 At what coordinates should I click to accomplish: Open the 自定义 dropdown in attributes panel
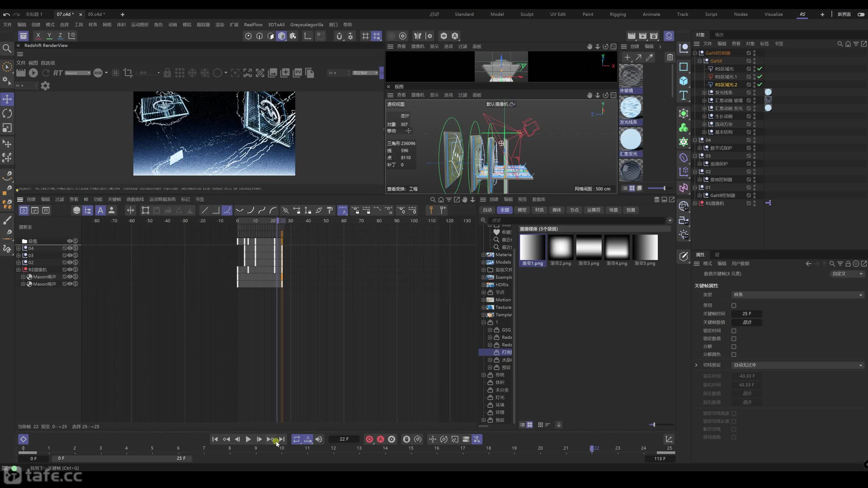(847, 273)
